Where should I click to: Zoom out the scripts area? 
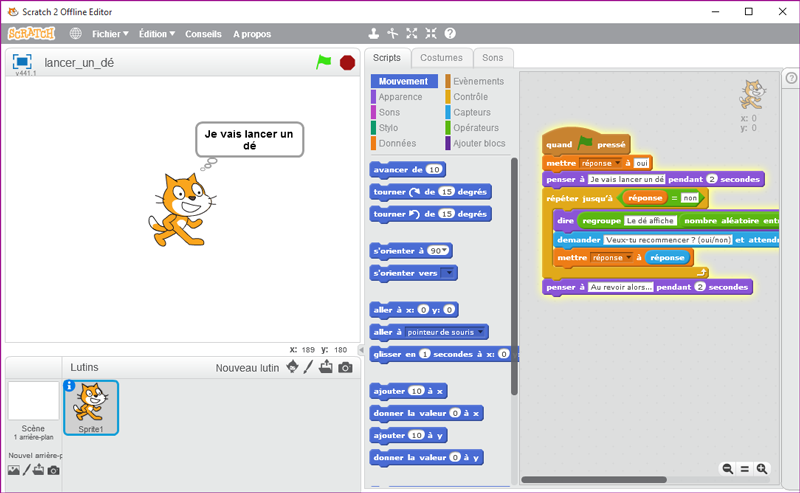[x=728, y=469]
